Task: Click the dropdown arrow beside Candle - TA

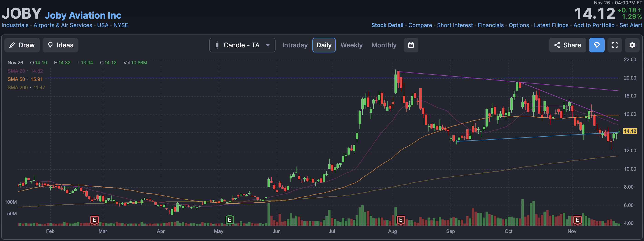Action: click(x=267, y=45)
